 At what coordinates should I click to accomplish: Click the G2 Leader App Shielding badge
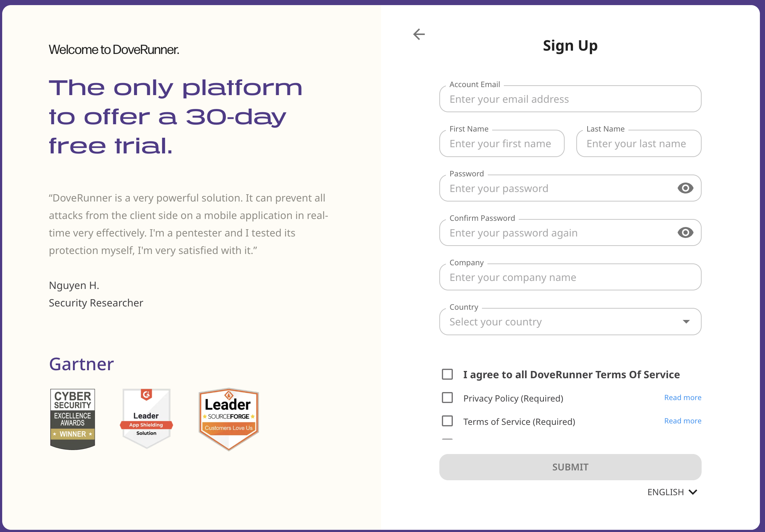[146, 418]
